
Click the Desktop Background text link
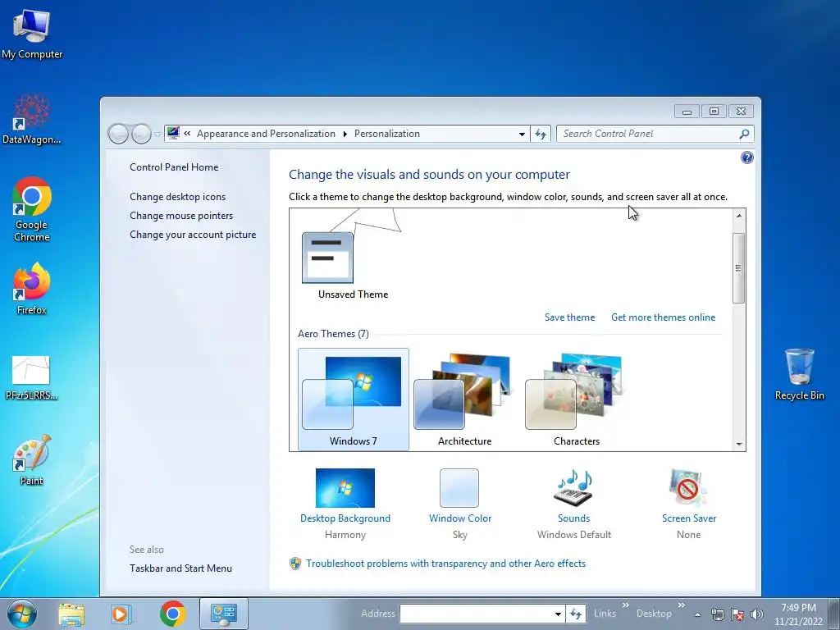pyautogui.click(x=345, y=518)
